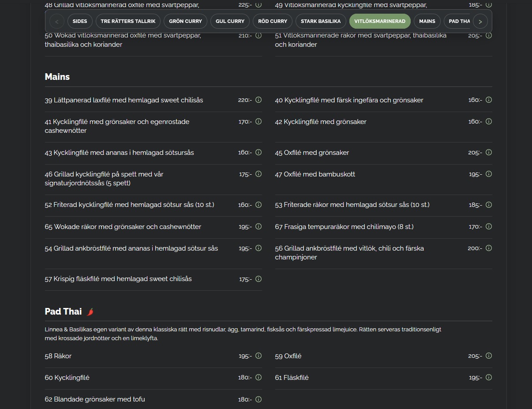Click price 220:- of laxfilé
532x409 pixels.
click(x=245, y=100)
